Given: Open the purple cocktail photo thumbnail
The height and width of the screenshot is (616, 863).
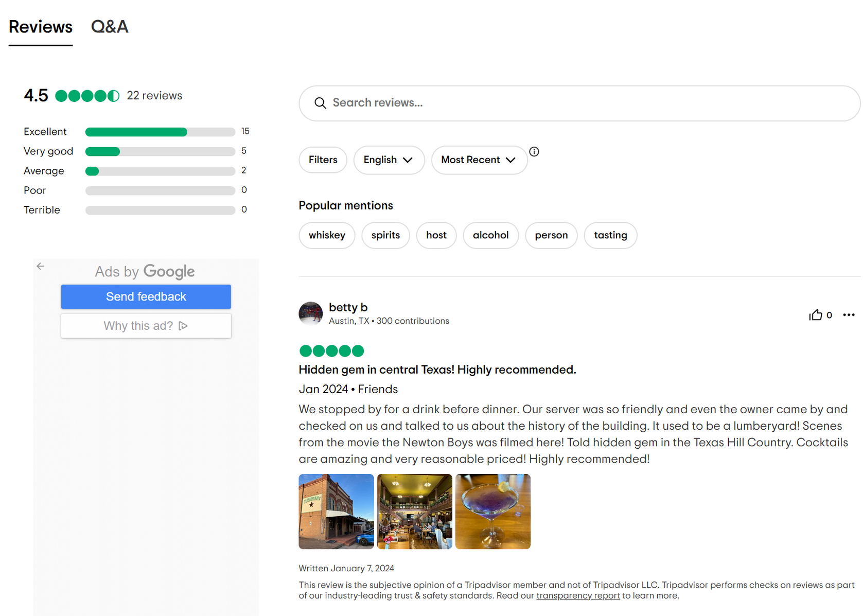Looking at the screenshot, I should pyautogui.click(x=492, y=512).
